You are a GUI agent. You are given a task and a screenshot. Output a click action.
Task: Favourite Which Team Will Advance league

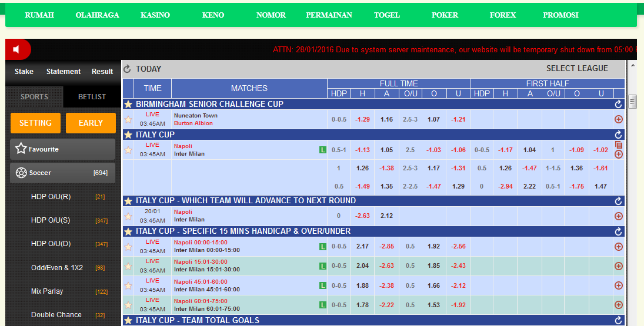click(128, 200)
